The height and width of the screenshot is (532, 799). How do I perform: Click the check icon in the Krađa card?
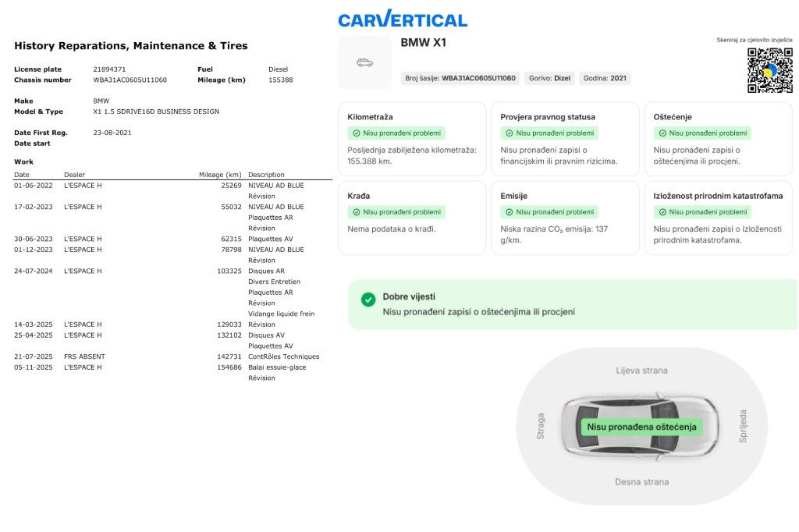point(357,212)
